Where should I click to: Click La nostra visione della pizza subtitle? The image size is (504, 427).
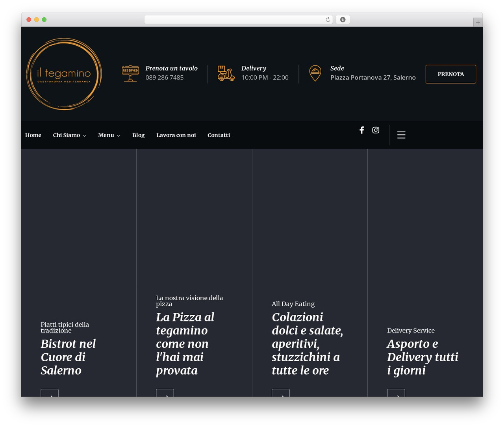click(x=189, y=301)
